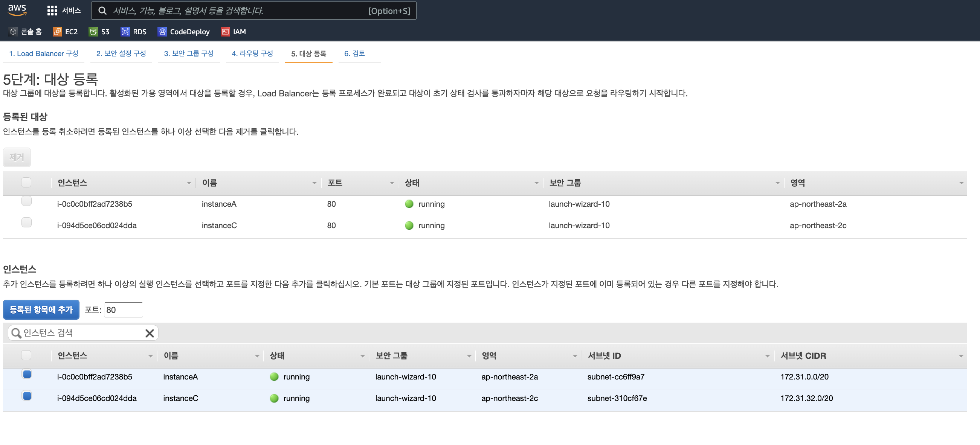Click the 등록된 항목에 추가 button
The width and height of the screenshot is (980, 445).
point(41,309)
